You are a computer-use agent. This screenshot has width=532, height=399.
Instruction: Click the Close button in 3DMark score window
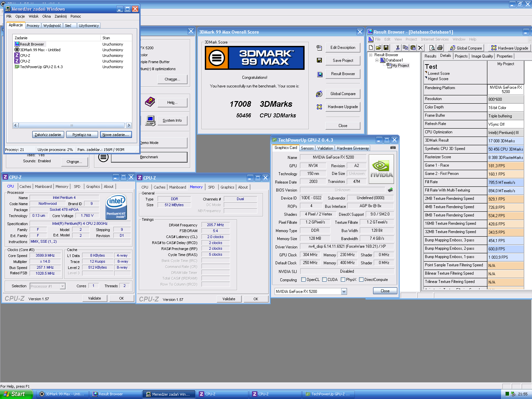point(343,126)
